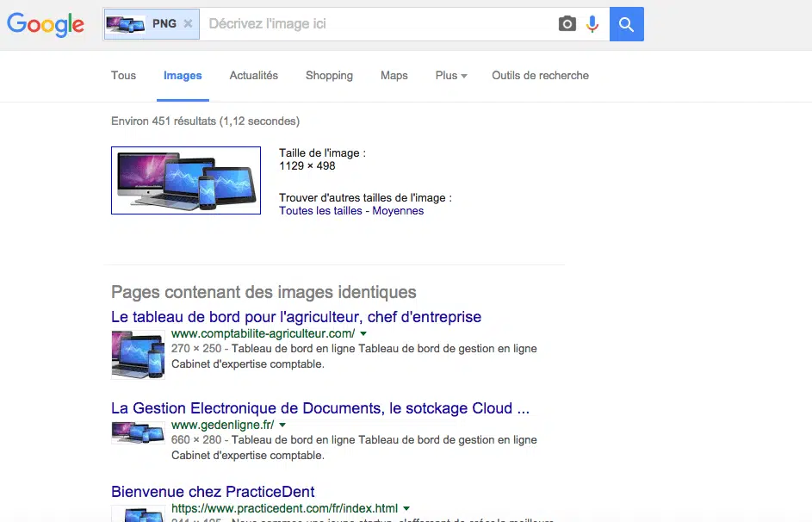Expand the gedenligne.fr URL dropdown arrow
812x522 pixels.
(282, 425)
